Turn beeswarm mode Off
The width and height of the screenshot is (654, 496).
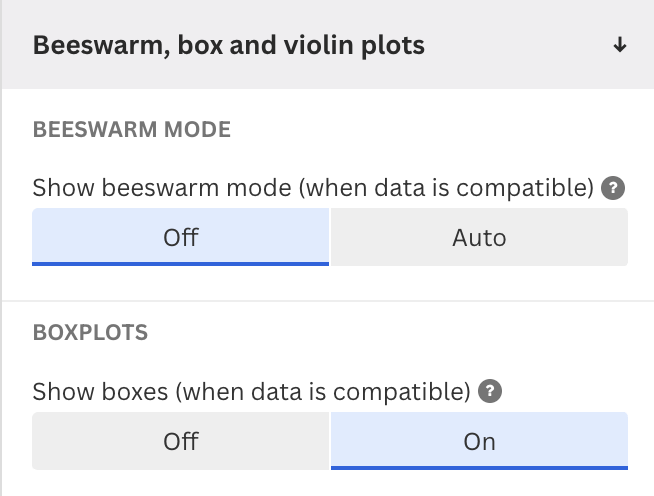(181, 237)
